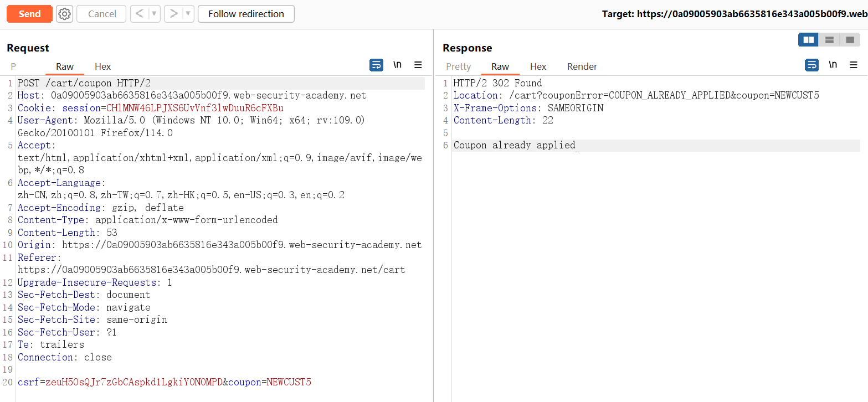Open Request panel hamburger options menu
This screenshot has width=868, height=402.
418,65
